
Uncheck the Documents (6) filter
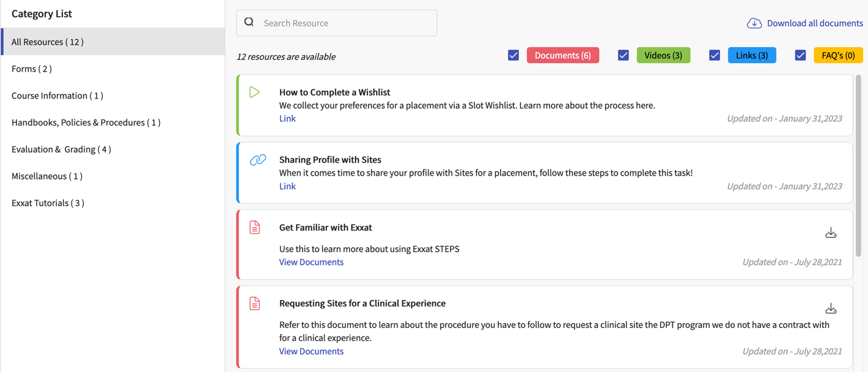(x=513, y=55)
